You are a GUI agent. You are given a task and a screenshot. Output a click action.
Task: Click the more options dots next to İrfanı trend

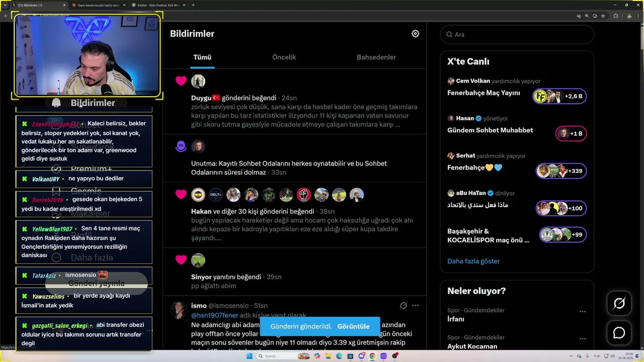click(582, 311)
